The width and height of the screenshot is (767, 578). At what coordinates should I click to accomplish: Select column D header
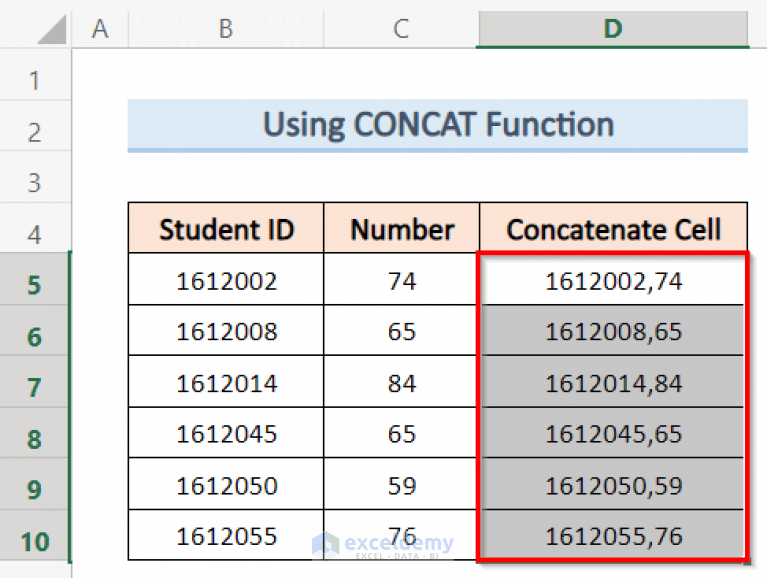click(613, 29)
